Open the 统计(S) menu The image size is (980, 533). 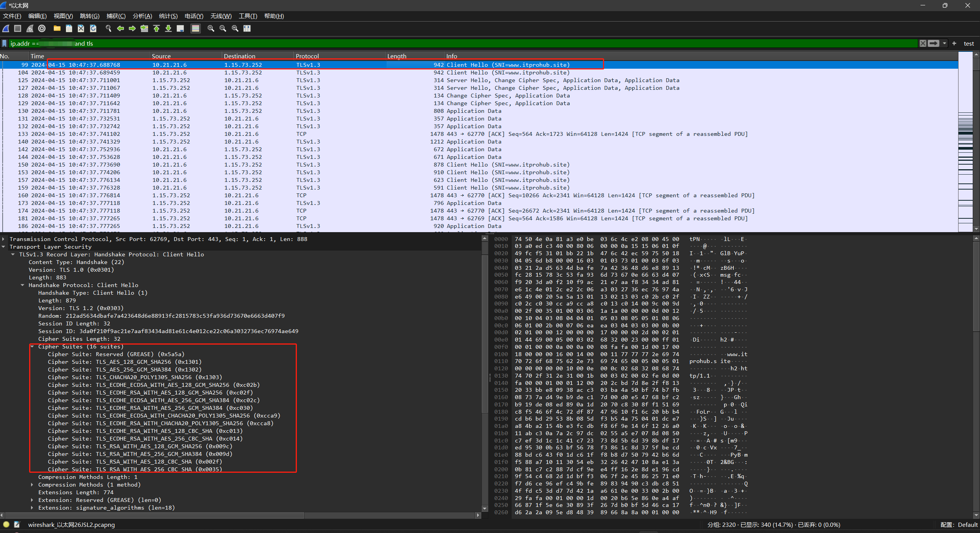point(168,16)
